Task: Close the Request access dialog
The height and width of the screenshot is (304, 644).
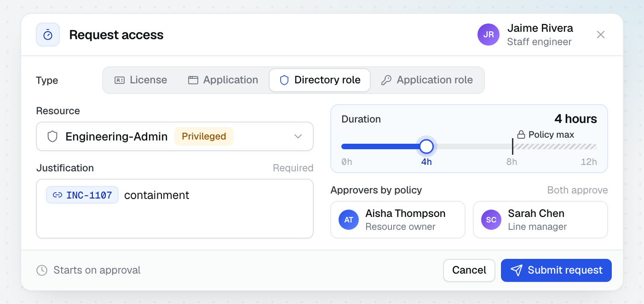Action: tap(600, 35)
